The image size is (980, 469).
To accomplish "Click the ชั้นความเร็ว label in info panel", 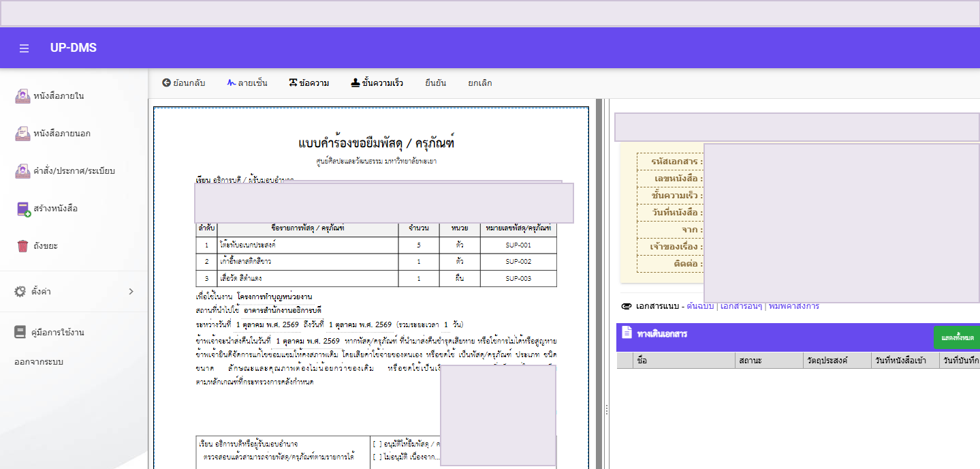I will [677, 196].
